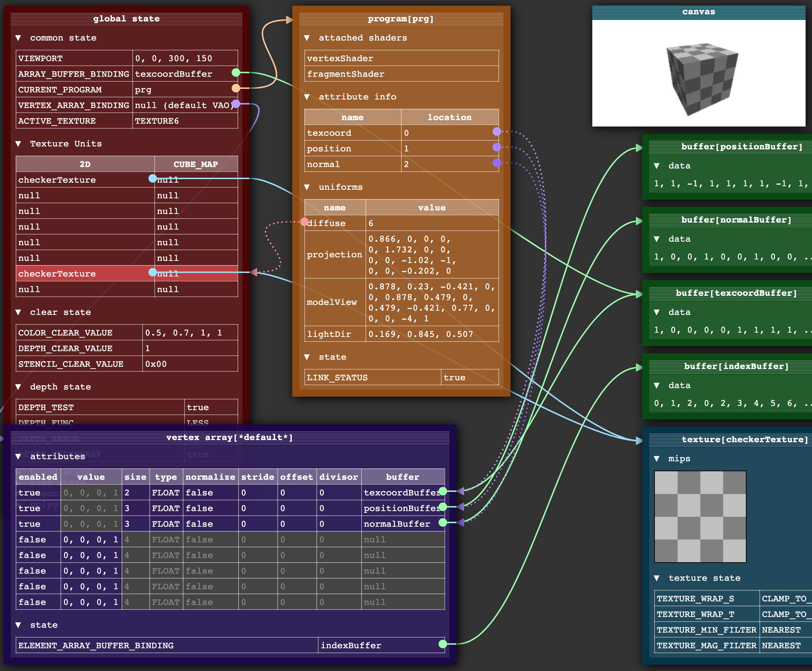Click green connector dot beside positionBuffer attribute
The height and width of the screenshot is (671, 812).
click(443, 507)
